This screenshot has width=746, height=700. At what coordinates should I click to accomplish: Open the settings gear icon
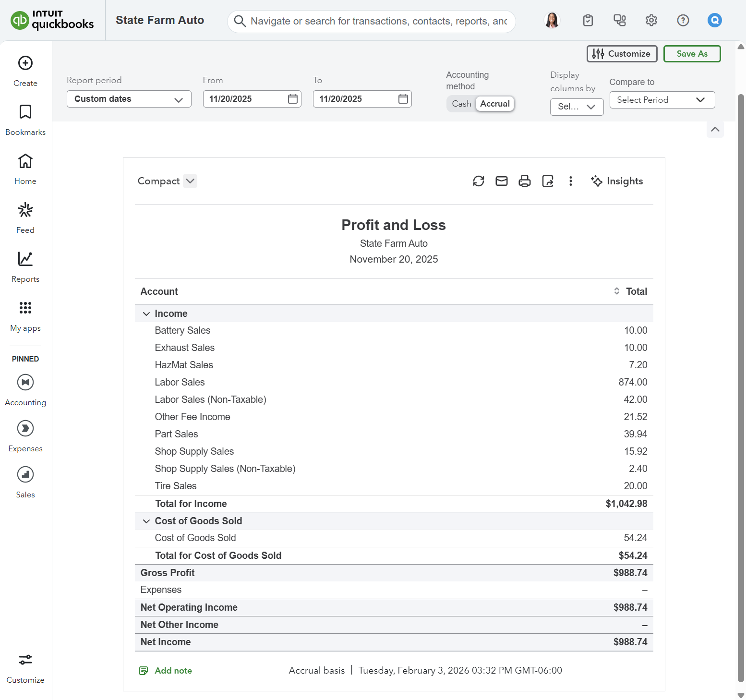pyautogui.click(x=651, y=20)
